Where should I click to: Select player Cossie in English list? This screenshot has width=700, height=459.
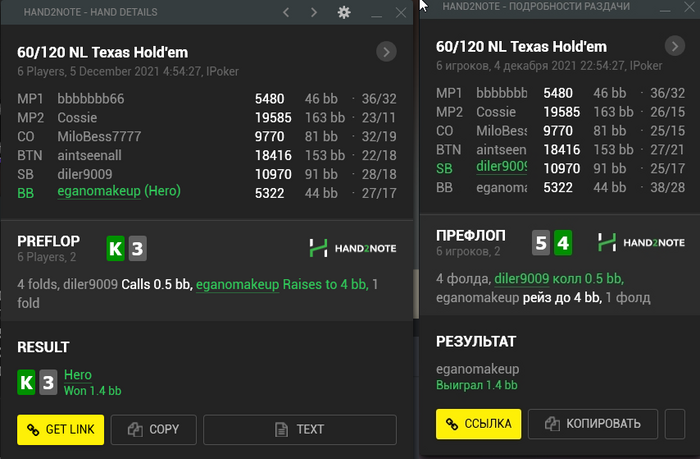coord(77,117)
